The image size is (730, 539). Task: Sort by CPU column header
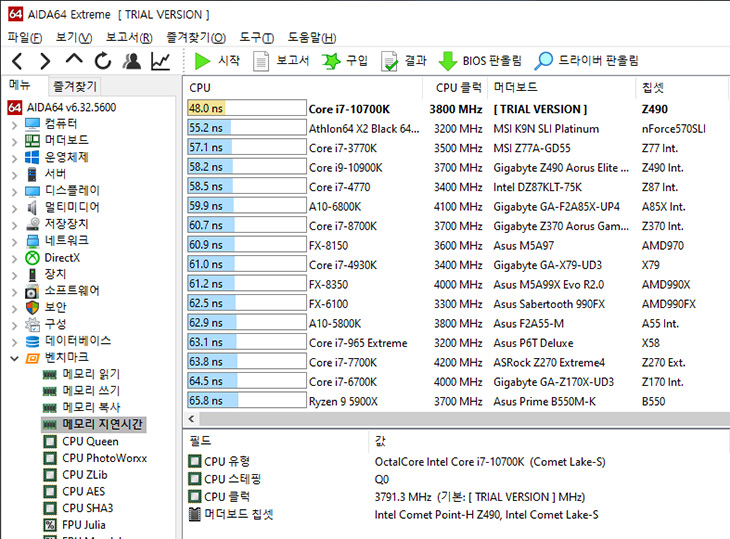point(303,88)
